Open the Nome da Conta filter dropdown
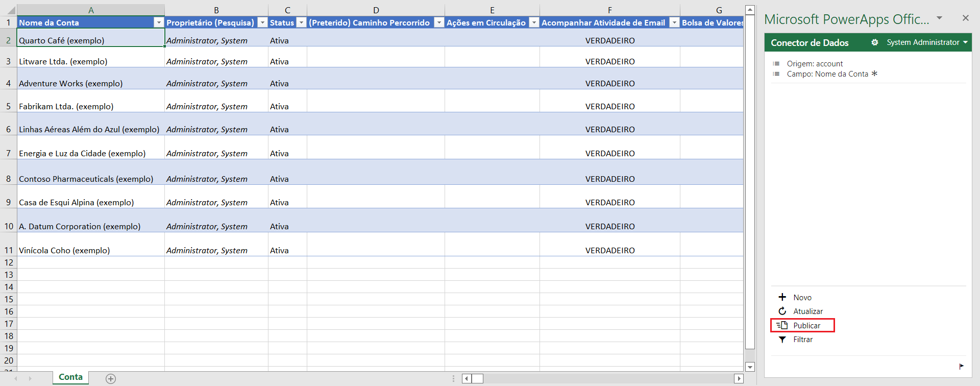Viewport: 980px width, 386px height. tap(159, 22)
